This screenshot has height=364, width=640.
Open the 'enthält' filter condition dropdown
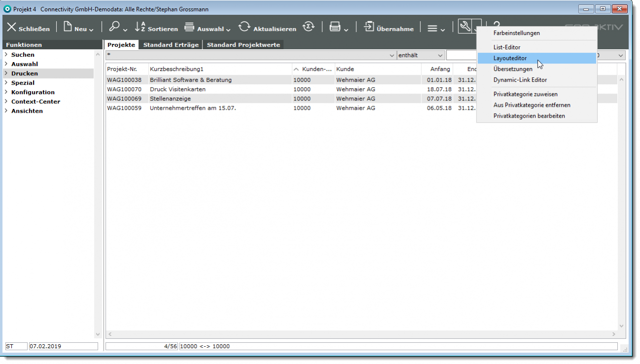click(x=439, y=55)
